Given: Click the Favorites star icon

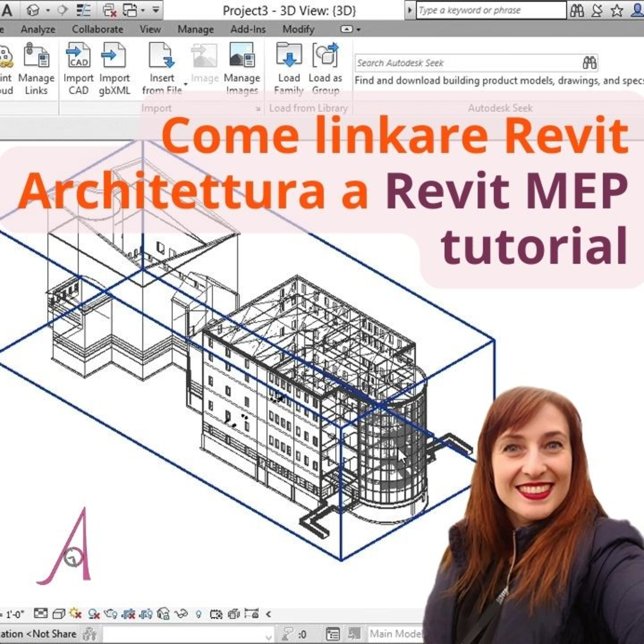Looking at the screenshot, I should [617, 11].
